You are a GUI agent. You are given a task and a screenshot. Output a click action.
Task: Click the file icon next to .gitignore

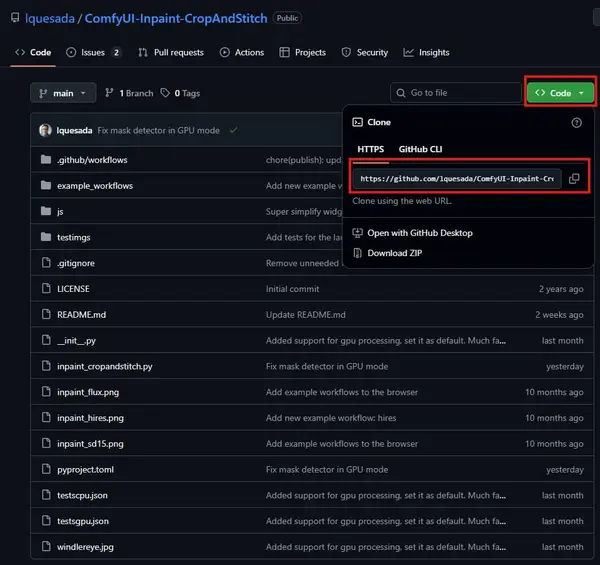46,263
